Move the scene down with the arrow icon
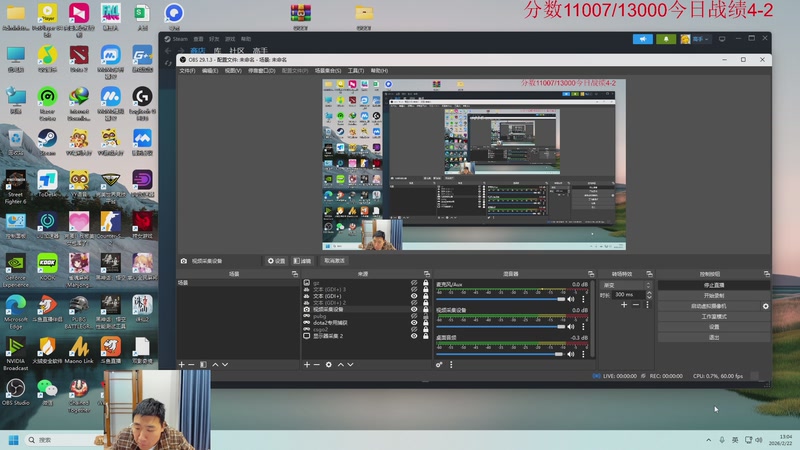Screen dimensions: 800x450 (225, 365)
